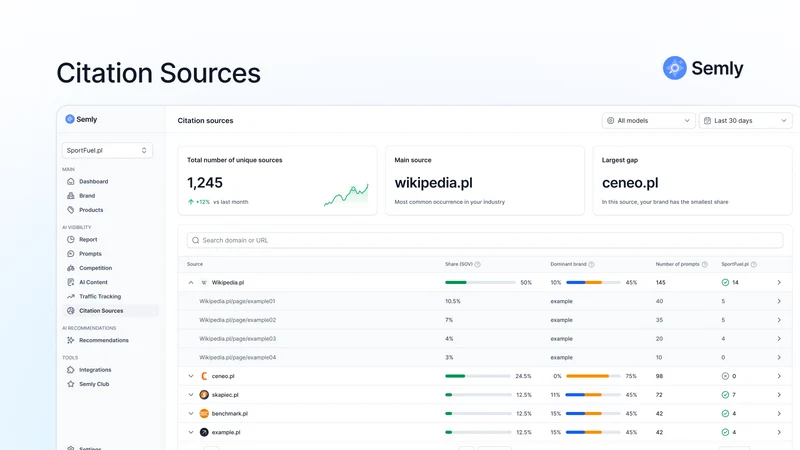Image resolution: width=800 pixels, height=450 pixels.
Task: Click the Traffic Tracking trend icon
Action: (70, 296)
